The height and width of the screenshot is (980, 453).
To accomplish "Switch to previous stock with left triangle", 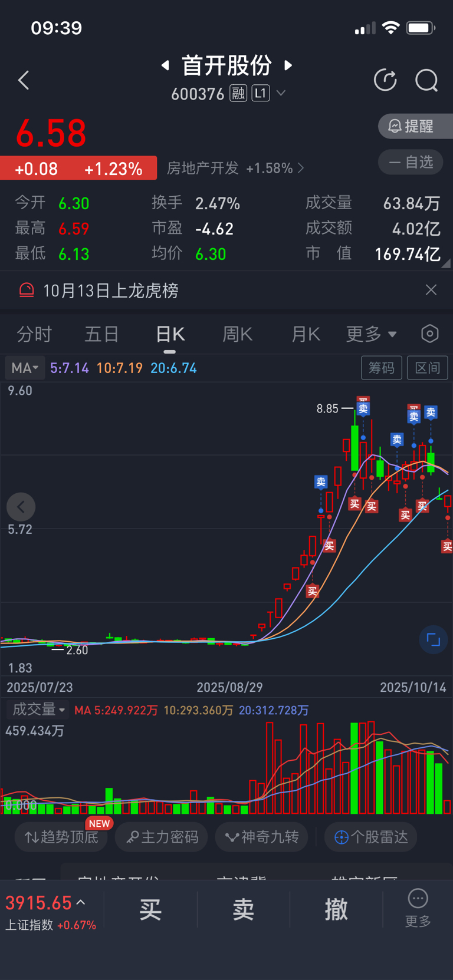I will (166, 65).
